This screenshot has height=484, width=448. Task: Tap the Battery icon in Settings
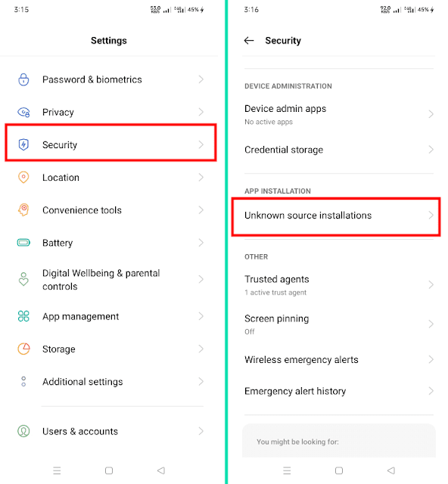point(23,243)
